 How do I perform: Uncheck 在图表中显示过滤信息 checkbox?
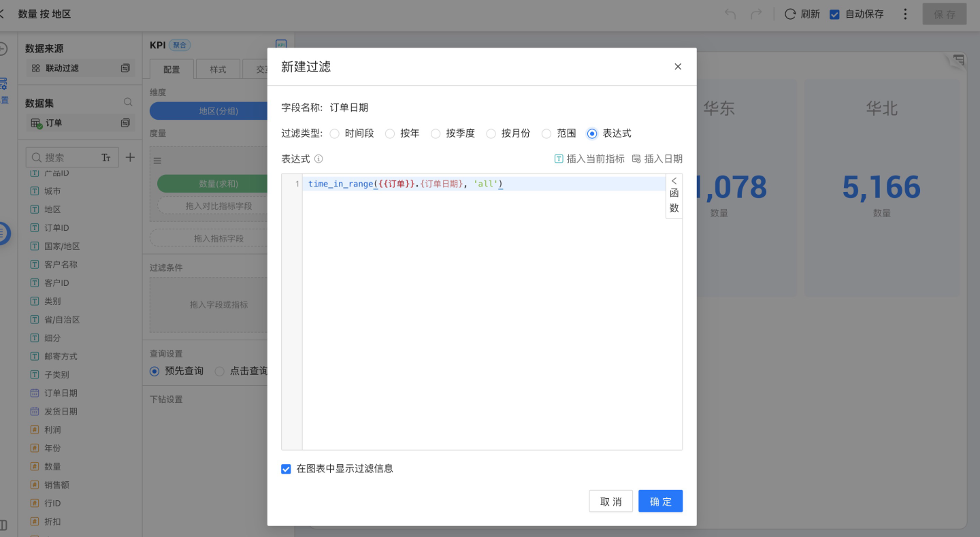point(287,469)
